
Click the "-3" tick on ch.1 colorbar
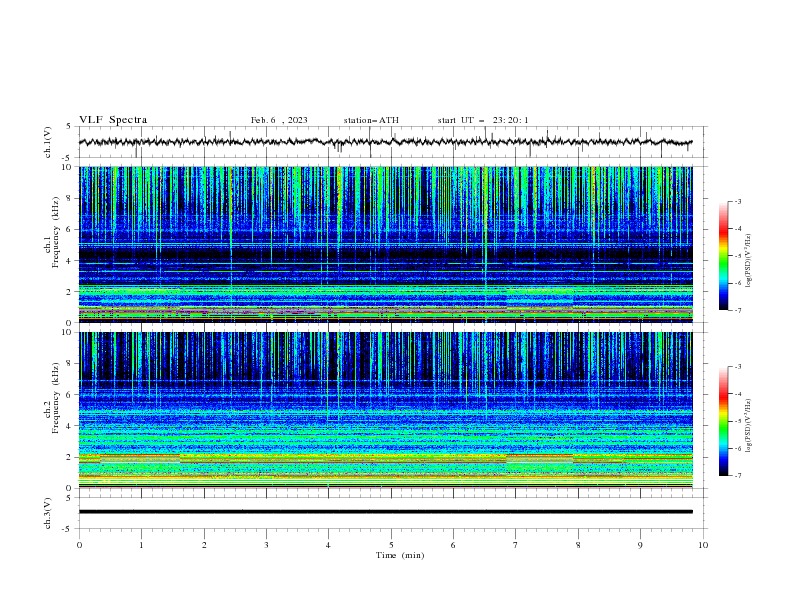pyautogui.click(x=738, y=201)
